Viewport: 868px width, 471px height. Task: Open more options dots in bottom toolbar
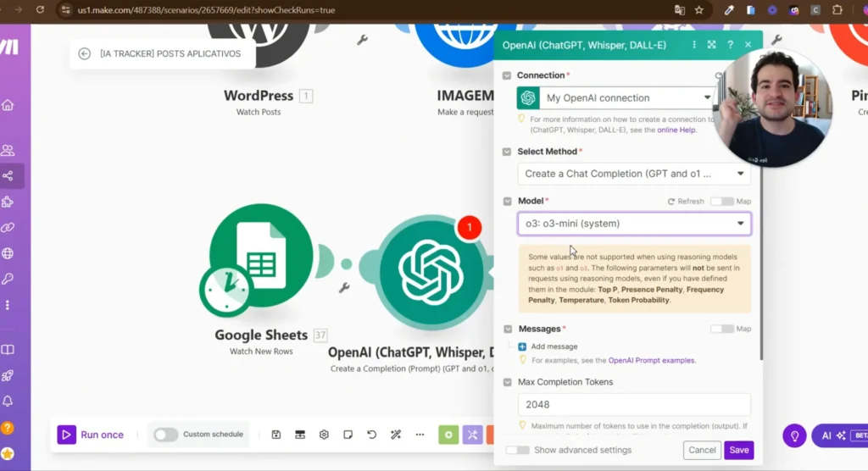point(420,435)
